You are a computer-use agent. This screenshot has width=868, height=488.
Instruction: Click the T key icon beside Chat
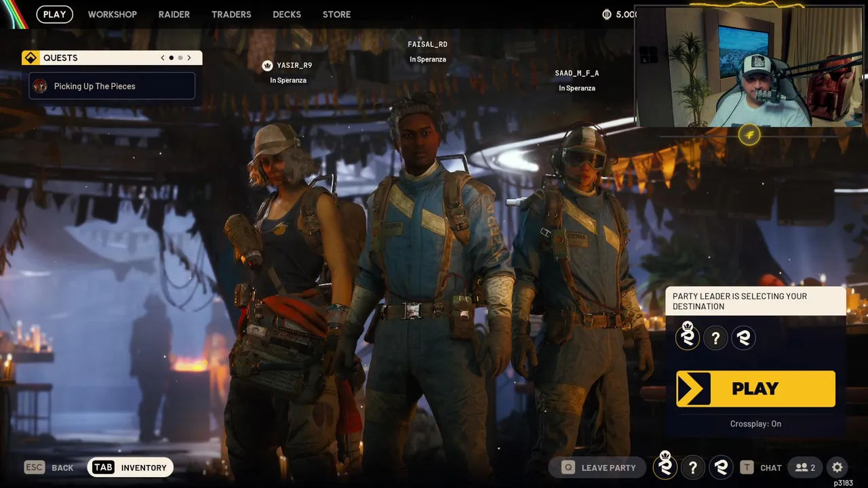[x=747, y=467]
